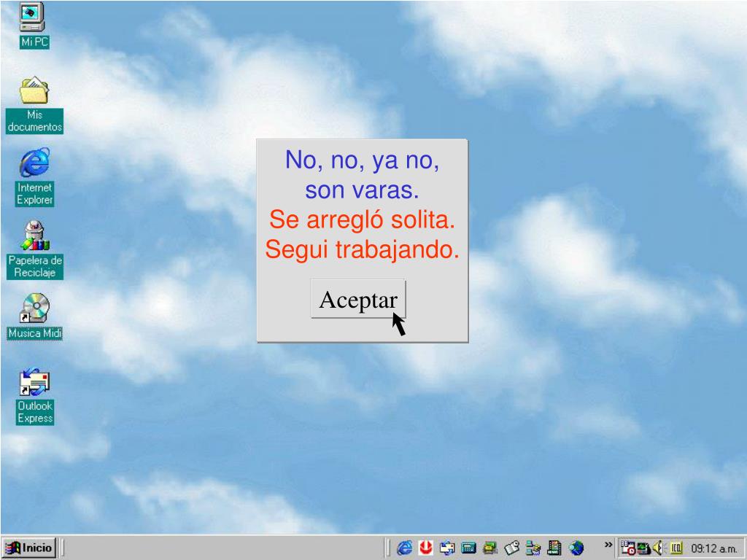Click the book-with-clock quick launch icon
Screen dimensions: 747x560
click(x=511, y=548)
